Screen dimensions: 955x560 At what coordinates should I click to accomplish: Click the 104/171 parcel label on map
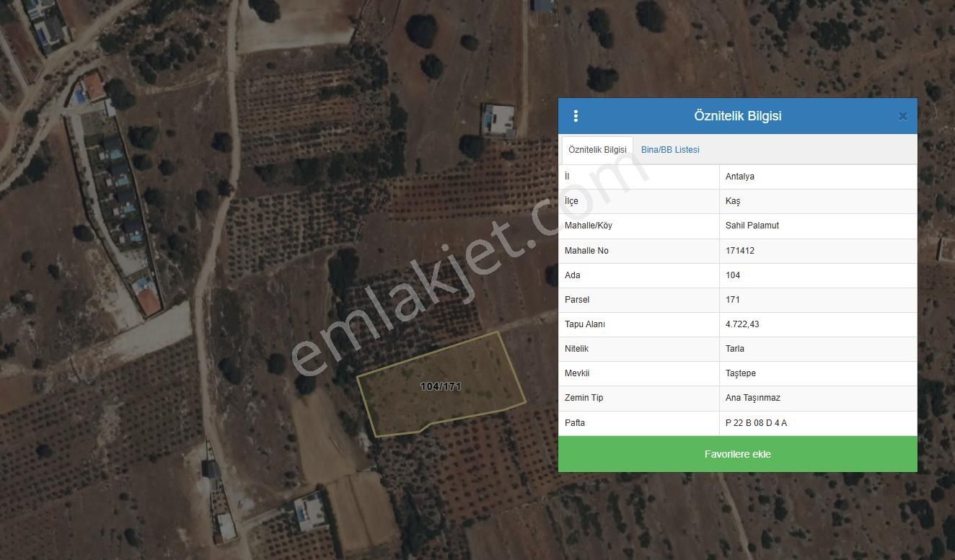pyautogui.click(x=440, y=386)
